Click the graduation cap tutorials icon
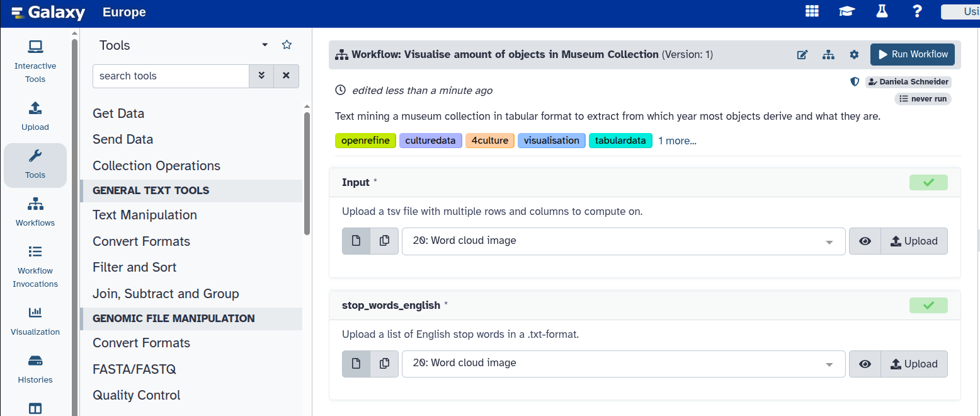This screenshot has height=416, width=980. coord(846,11)
